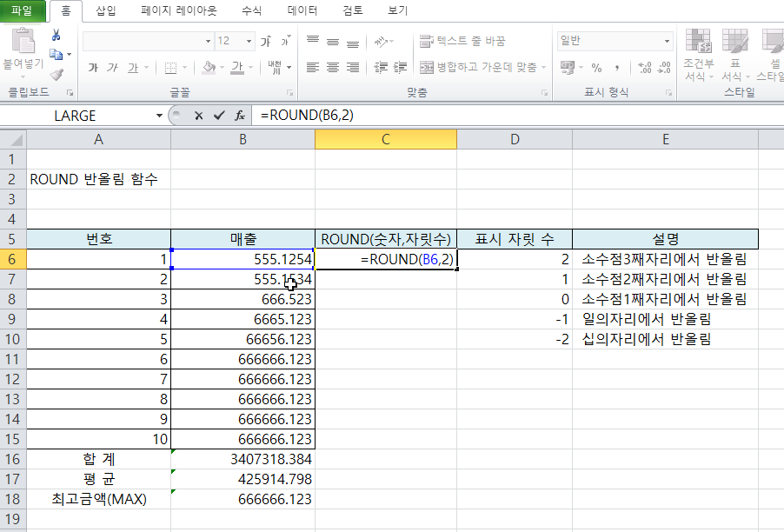Click the fill color paint bucket
This screenshot has height=532, width=784.
pos(209,68)
